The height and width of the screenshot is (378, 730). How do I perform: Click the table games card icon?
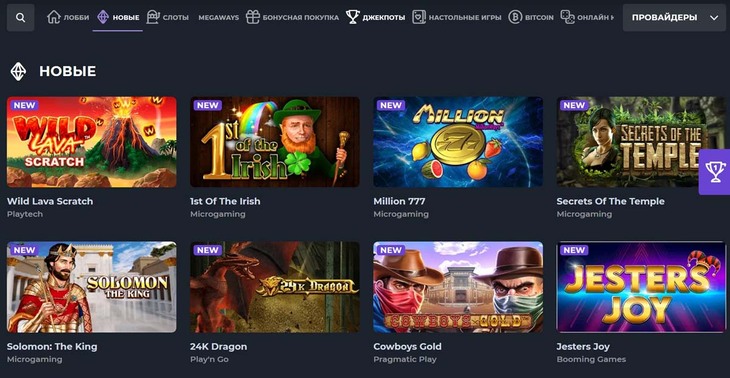coord(419,18)
